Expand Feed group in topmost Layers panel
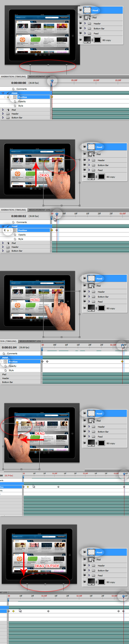 [x=85, y=33]
